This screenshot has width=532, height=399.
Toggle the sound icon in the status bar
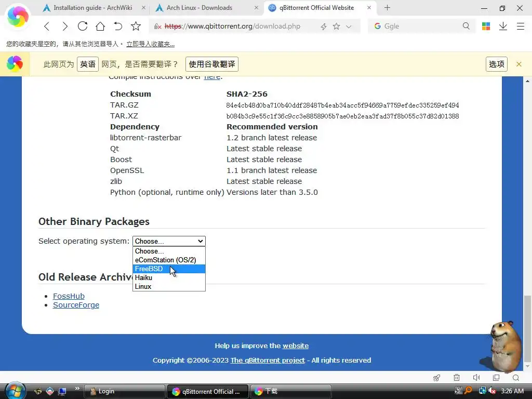(476, 378)
